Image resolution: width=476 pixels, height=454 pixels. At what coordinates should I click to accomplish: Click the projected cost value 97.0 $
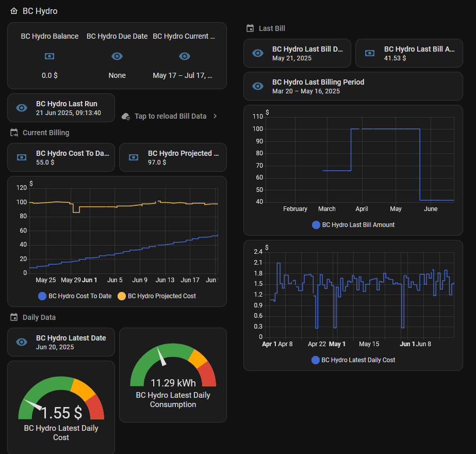click(157, 163)
